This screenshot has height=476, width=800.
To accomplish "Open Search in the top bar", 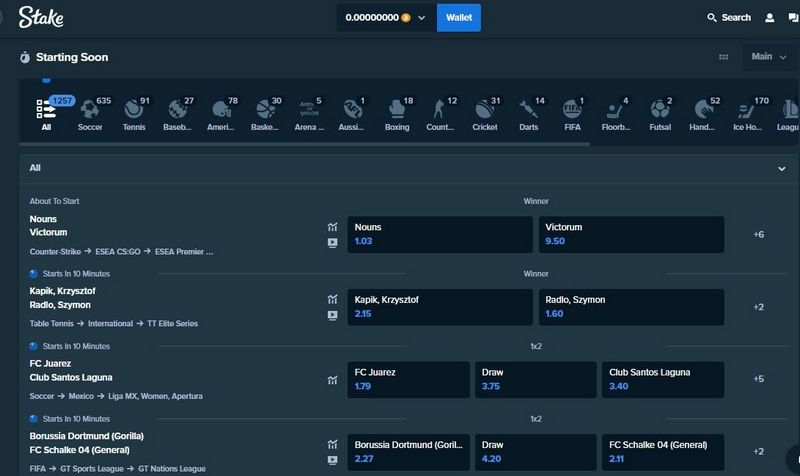I will (729, 17).
